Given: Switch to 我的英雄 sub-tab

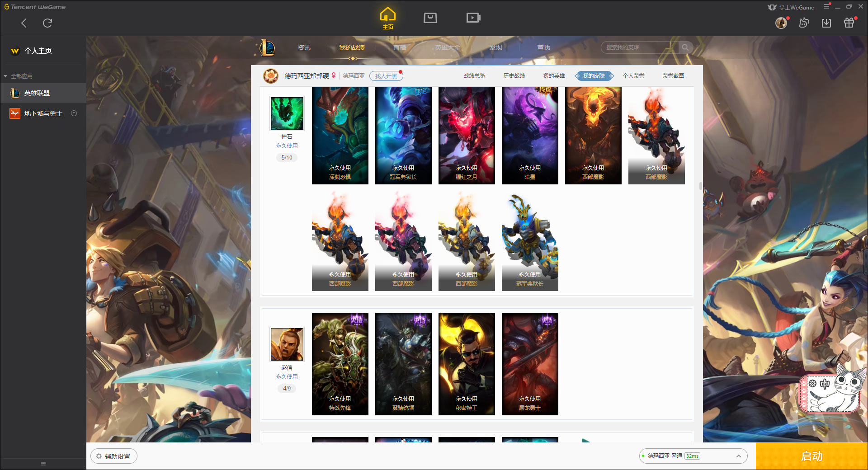Looking at the screenshot, I should point(554,76).
